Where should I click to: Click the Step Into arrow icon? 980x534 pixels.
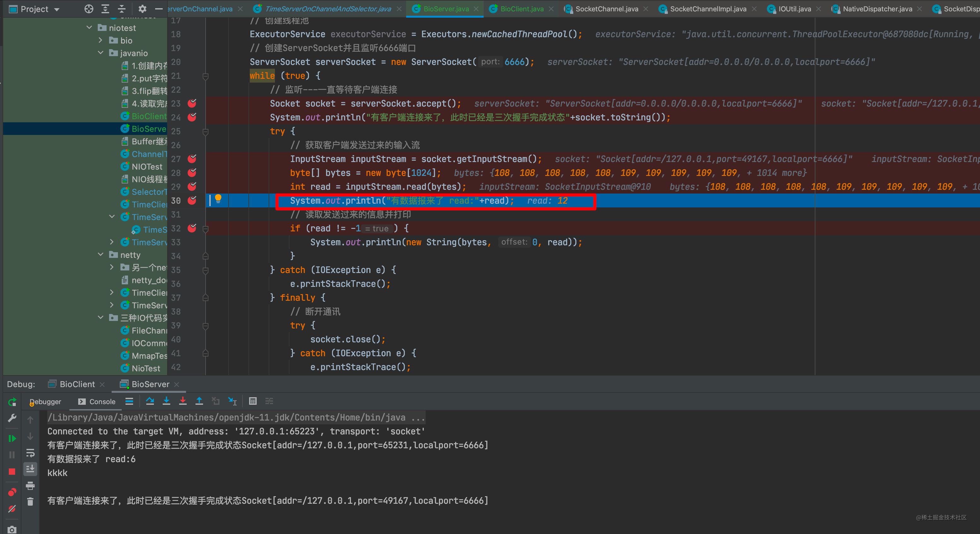(x=166, y=401)
